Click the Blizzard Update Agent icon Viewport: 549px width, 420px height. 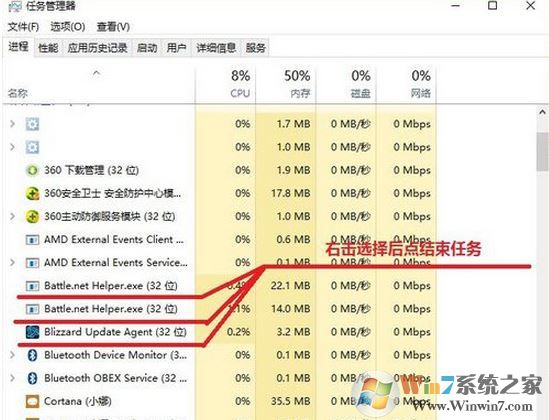[x=33, y=332]
